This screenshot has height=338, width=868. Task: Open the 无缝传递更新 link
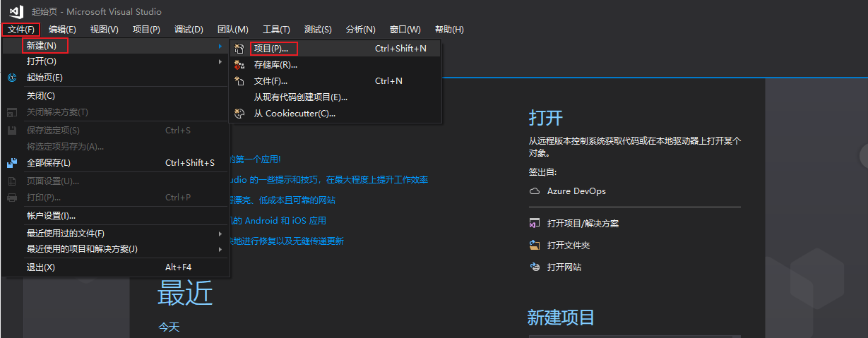[287, 241]
